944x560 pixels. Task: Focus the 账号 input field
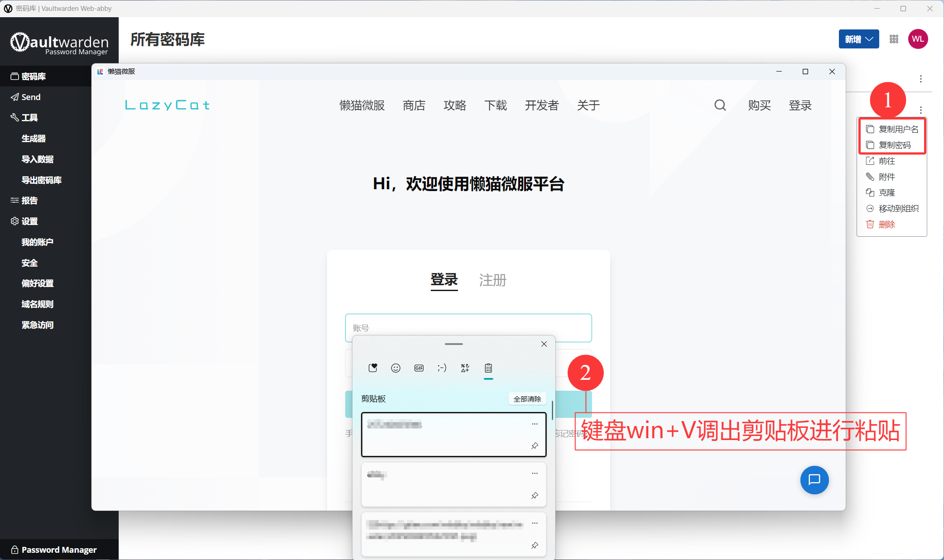tap(468, 328)
